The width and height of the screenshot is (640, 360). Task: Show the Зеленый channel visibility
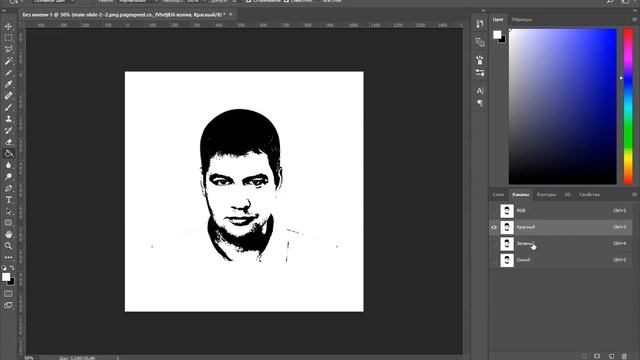pyautogui.click(x=494, y=244)
